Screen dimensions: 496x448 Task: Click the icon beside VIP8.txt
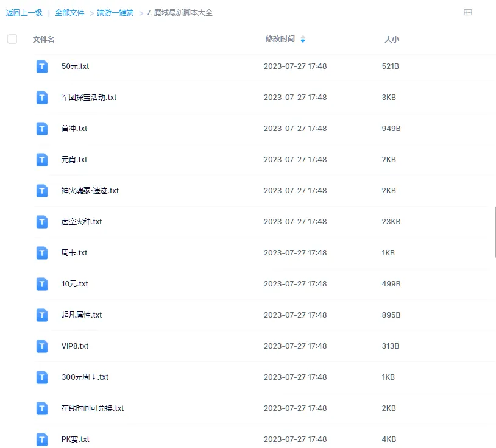[x=42, y=346]
